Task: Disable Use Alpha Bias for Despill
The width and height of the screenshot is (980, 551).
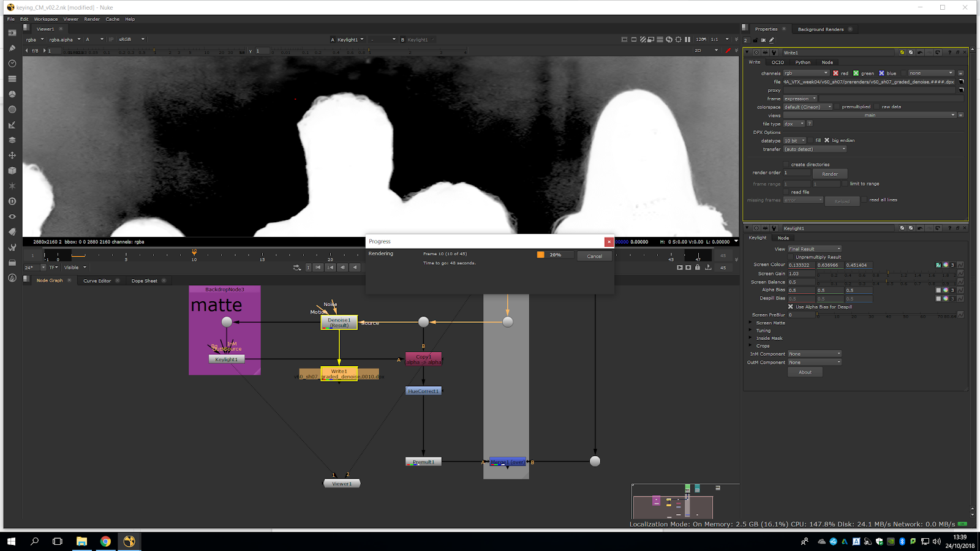Action: (791, 307)
